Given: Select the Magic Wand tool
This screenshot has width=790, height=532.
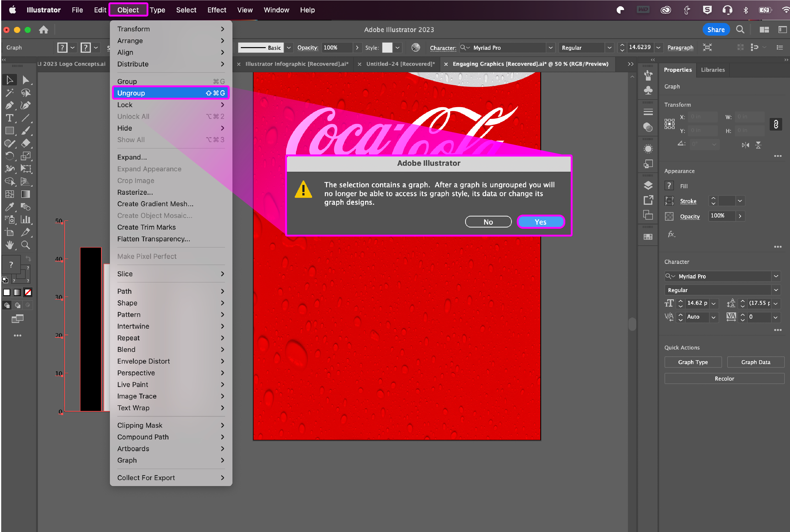Looking at the screenshot, I should [x=10, y=93].
